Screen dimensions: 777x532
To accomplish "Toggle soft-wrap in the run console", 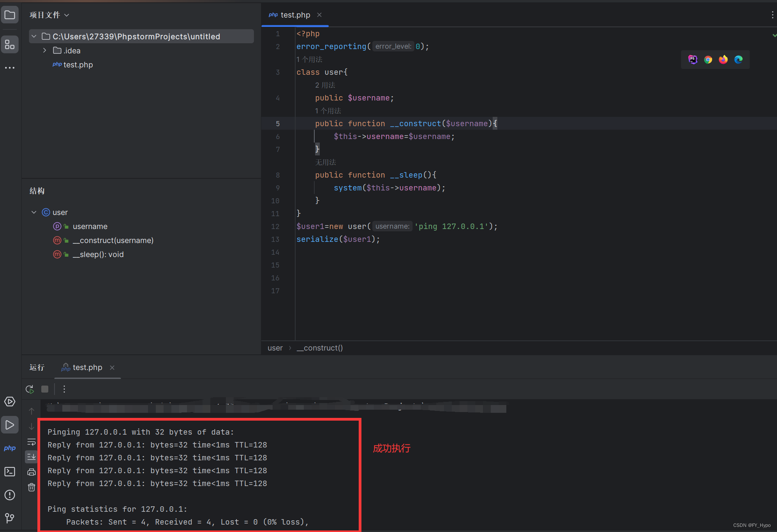I will [x=32, y=442].
